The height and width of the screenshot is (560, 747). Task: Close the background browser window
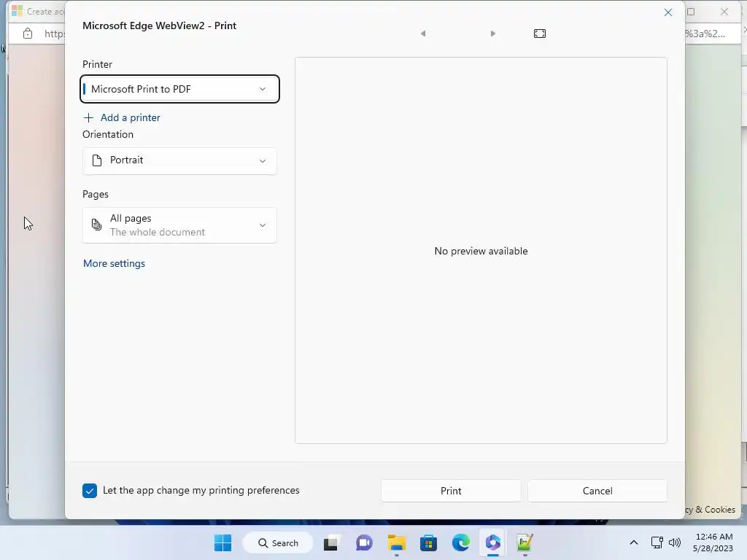(x=724, y=12)
